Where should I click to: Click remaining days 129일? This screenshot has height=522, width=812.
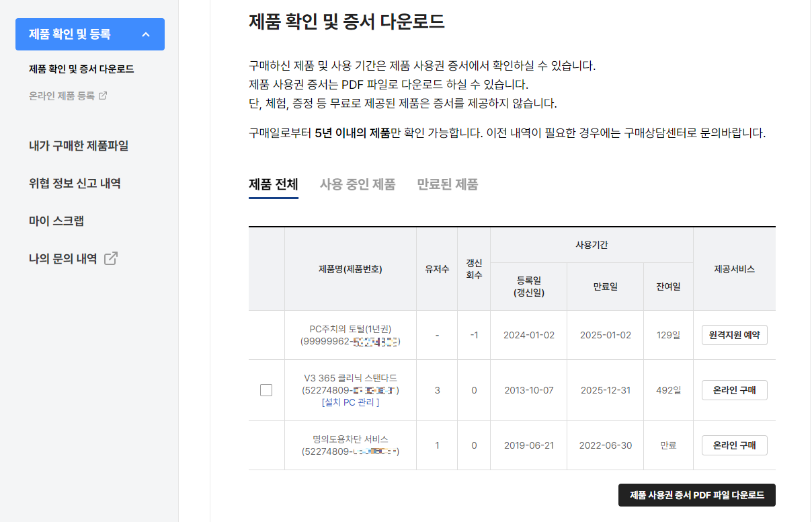pyautogui.click(x=669, y=335)
